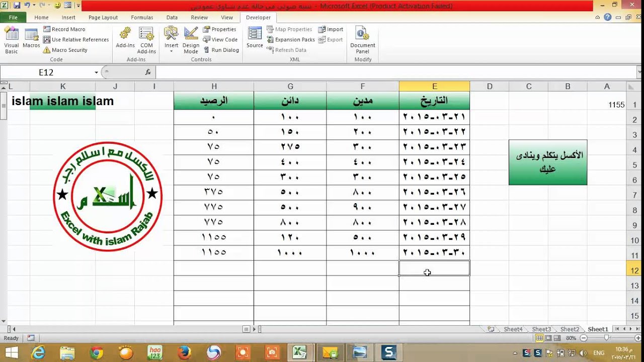Open Internet Explorer from taskbar
The image size is (644, 362).
[38, 352]
